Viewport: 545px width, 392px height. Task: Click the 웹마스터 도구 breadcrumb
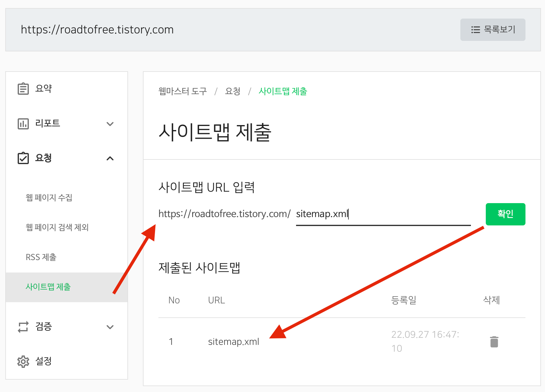point(182,91)
